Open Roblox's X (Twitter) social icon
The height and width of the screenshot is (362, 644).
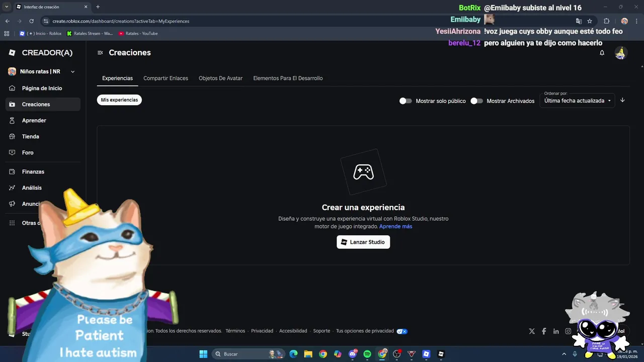pos(532,331)
